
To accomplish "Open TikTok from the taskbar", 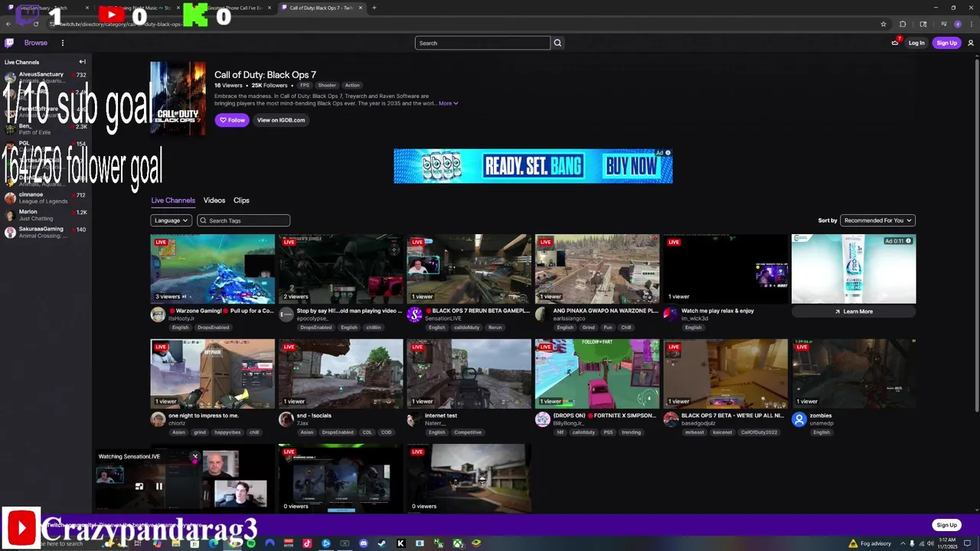I will coord(307,543).
